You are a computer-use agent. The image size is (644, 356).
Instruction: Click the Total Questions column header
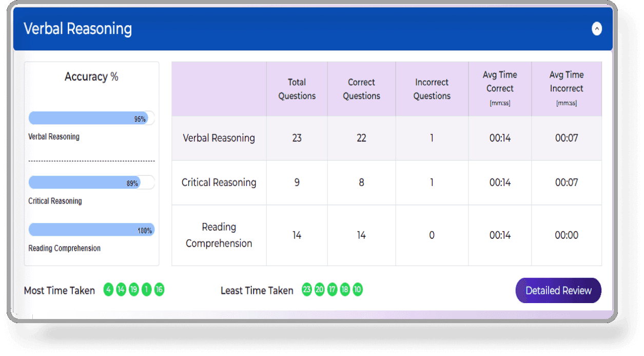(x=297, y=89)
